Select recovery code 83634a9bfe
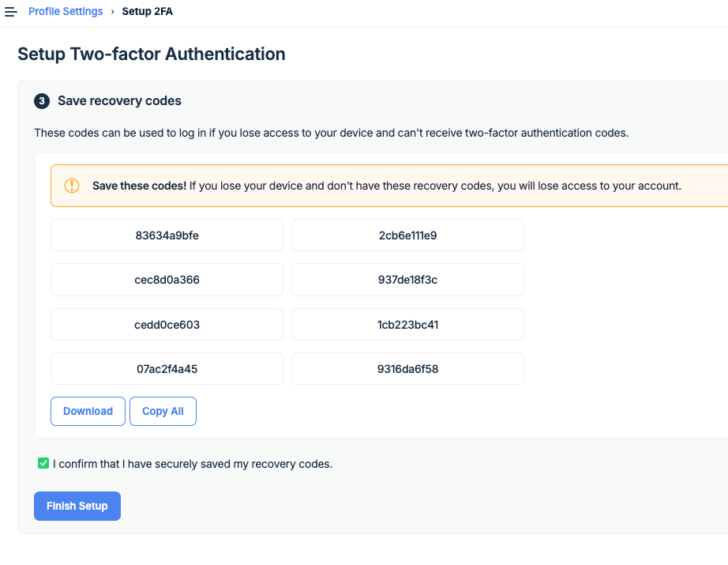 point(167,235)
